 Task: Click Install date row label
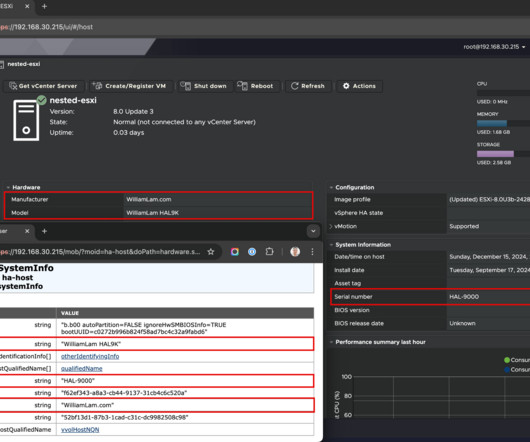coord(349,270)
